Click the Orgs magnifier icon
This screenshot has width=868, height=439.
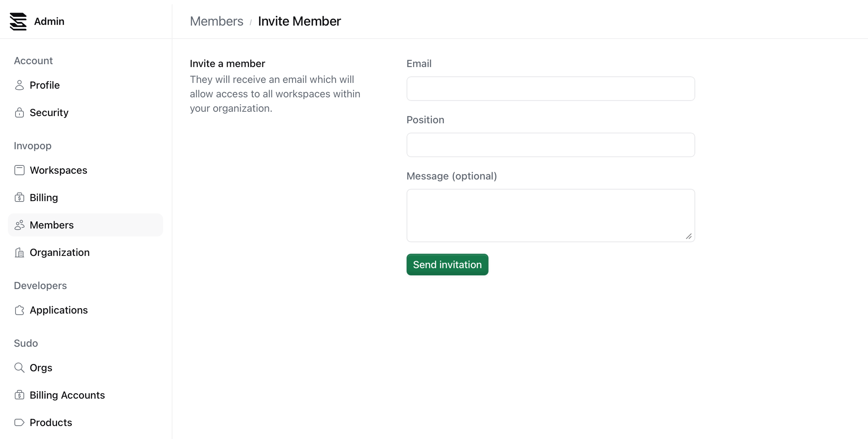point(19,368)
